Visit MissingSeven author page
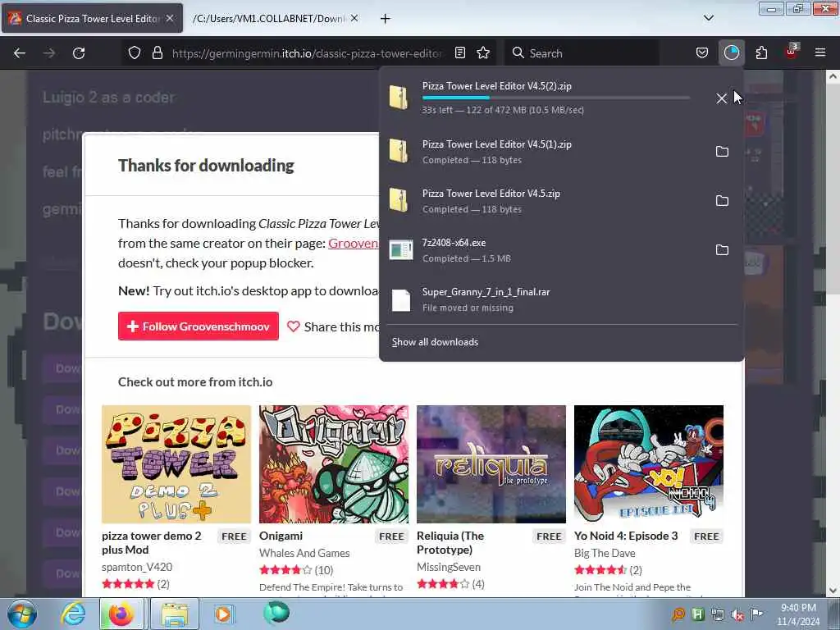The height and width of the screenshot is (630, 840). pyautogui.click(x=449, y=567)
